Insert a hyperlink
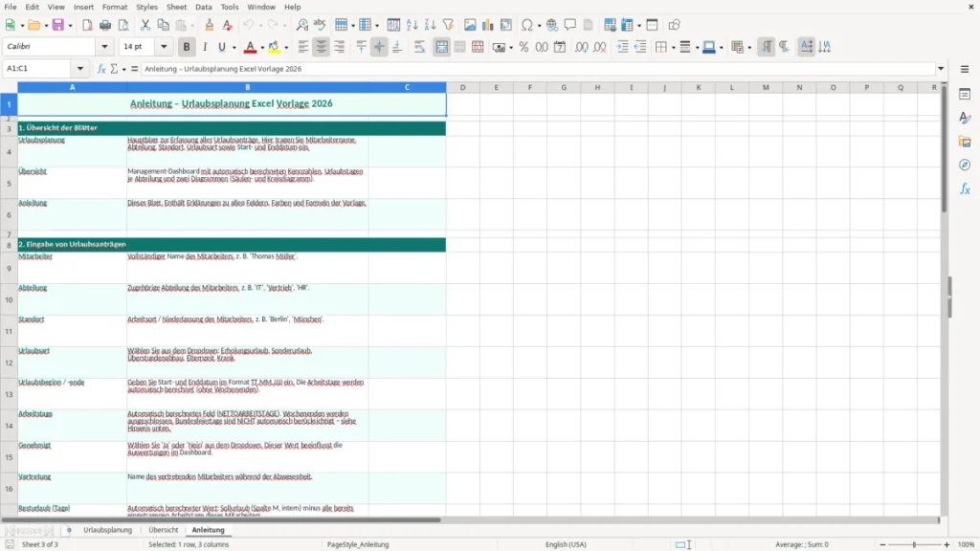Viewport: 980px width, 551px height. point(552,25)
